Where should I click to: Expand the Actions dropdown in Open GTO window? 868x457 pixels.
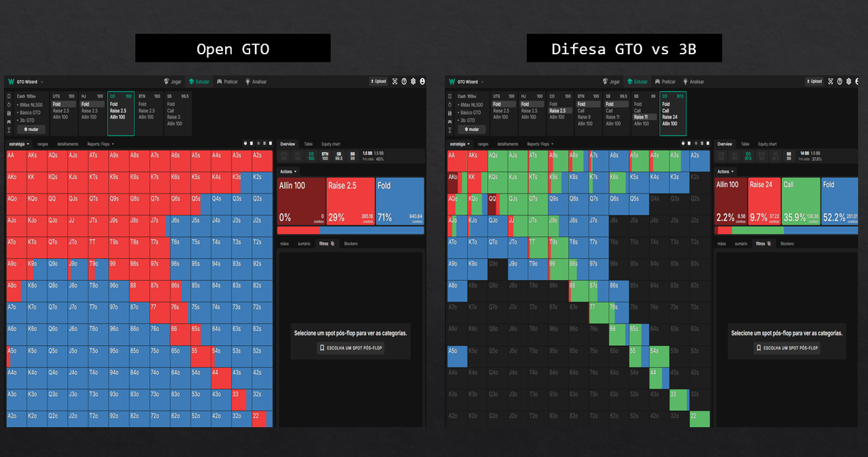pyautogui.click(x=289, y=172)
